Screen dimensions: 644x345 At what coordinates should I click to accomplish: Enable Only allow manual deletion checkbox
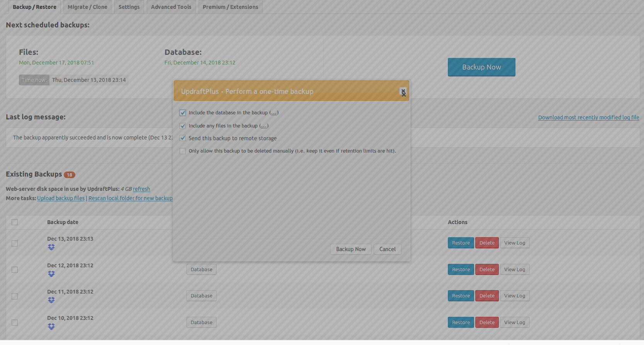183,151
